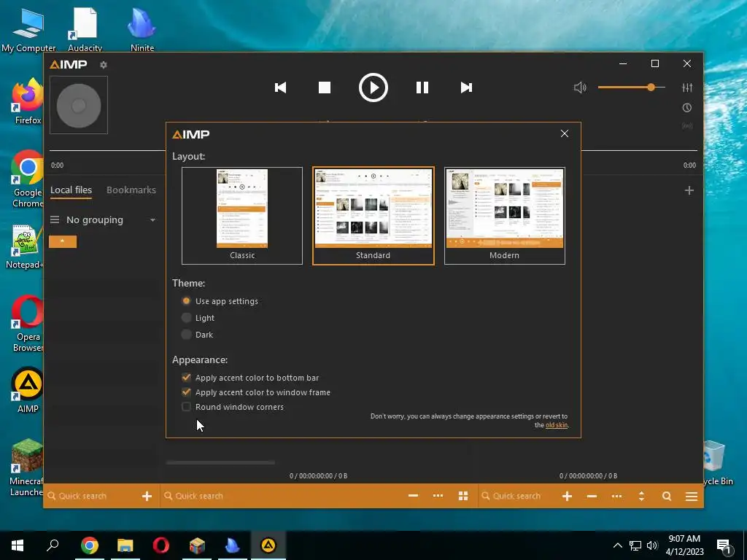Image resolution: width=747 pixels, height=560 pixels.
Task: Open the equalizer icon
Action: pos(687,87)
